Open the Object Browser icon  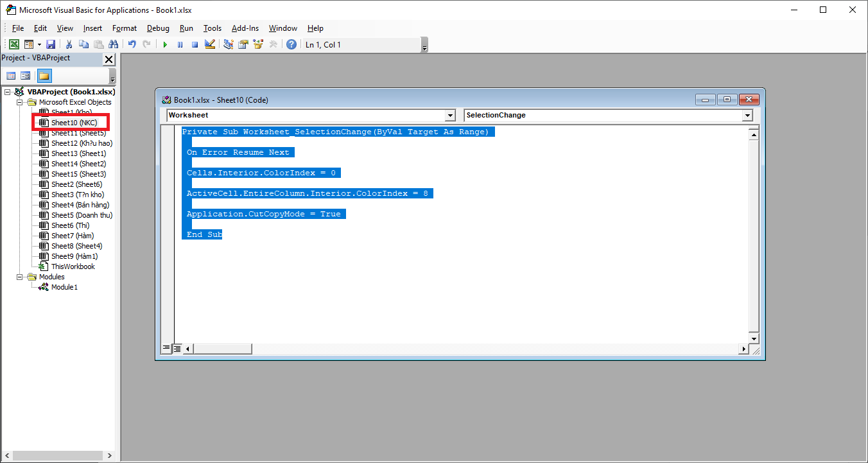click(x=259, y=44)
